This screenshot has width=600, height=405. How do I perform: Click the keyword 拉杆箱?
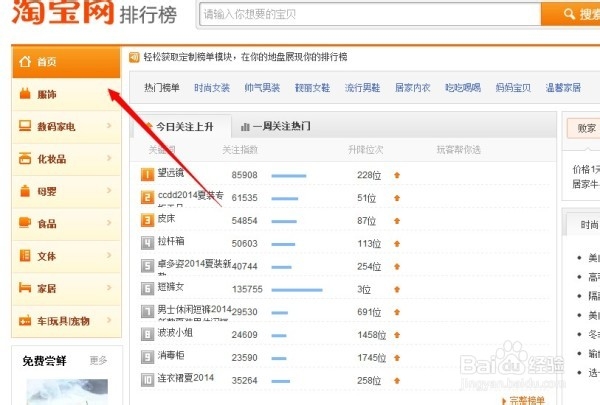click(x=171, y=241)
